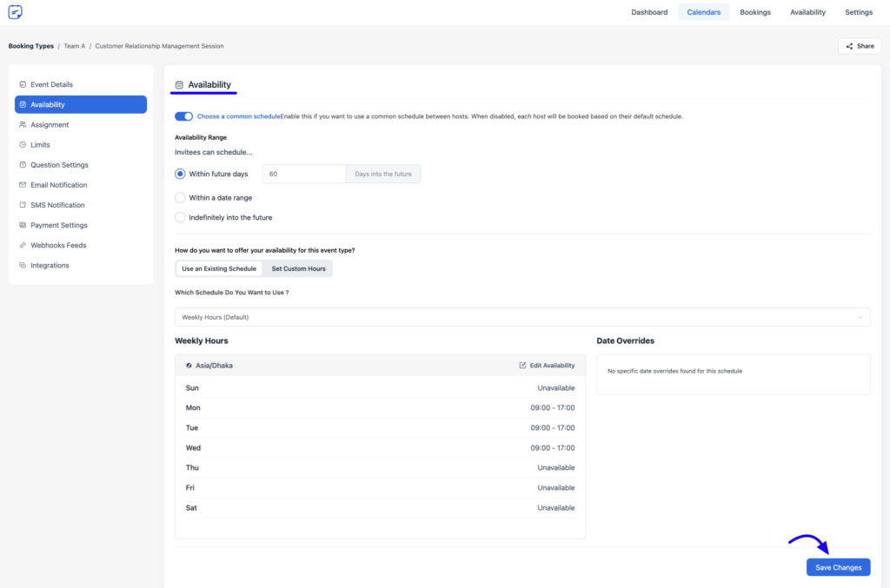
Task: Click the Mon 09:00 - 17:00 hours text
Action: [552, 407]
